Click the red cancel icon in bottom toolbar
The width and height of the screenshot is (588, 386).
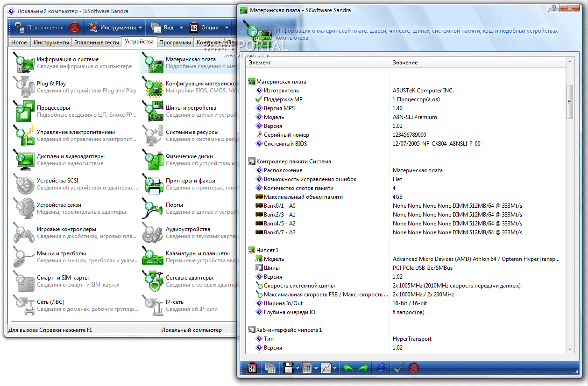pos(413,368)
